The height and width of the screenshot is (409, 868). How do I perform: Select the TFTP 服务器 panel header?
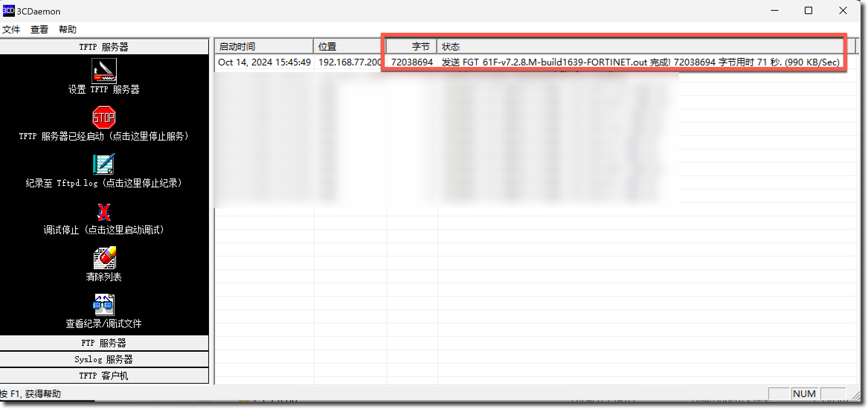click(x=104, y=47)
